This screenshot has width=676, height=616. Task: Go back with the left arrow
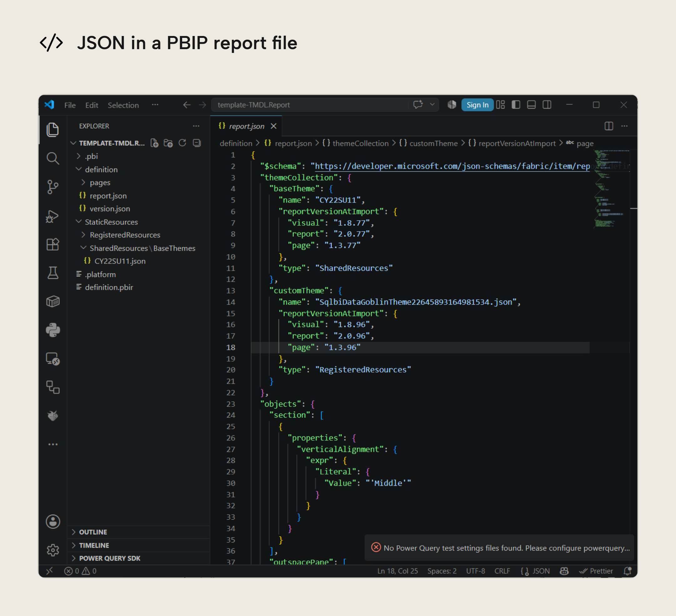click(x=187, y=105)
